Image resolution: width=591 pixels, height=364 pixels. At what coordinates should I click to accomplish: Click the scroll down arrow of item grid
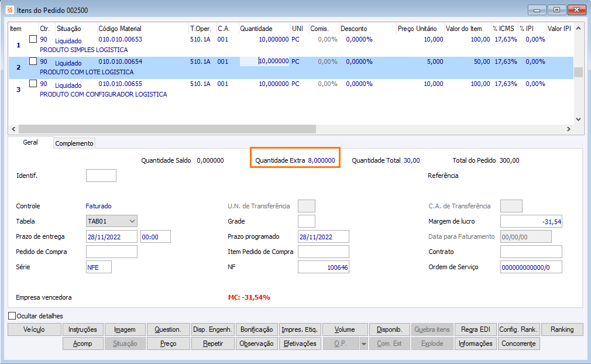(x=578, y=119)
